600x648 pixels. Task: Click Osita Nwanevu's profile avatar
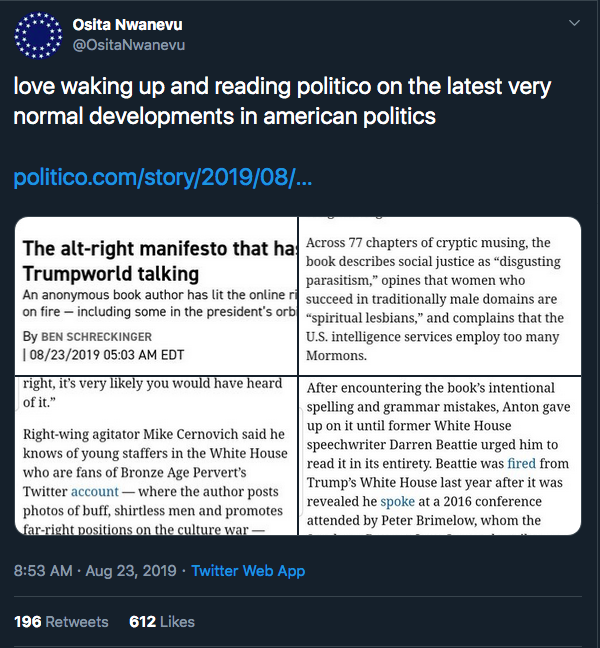tap(39, 35)
